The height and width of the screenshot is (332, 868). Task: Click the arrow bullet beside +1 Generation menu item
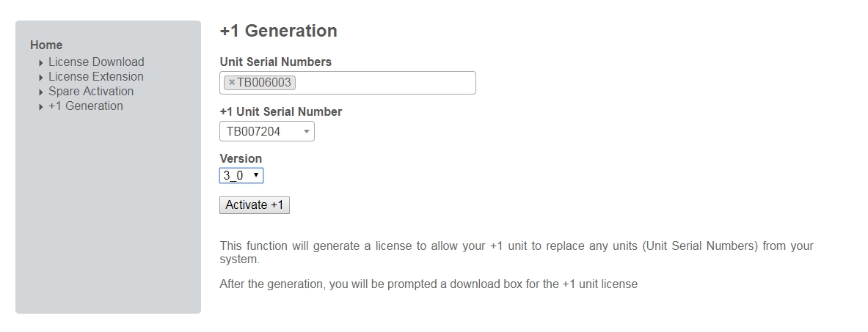[x=41, y=107]
